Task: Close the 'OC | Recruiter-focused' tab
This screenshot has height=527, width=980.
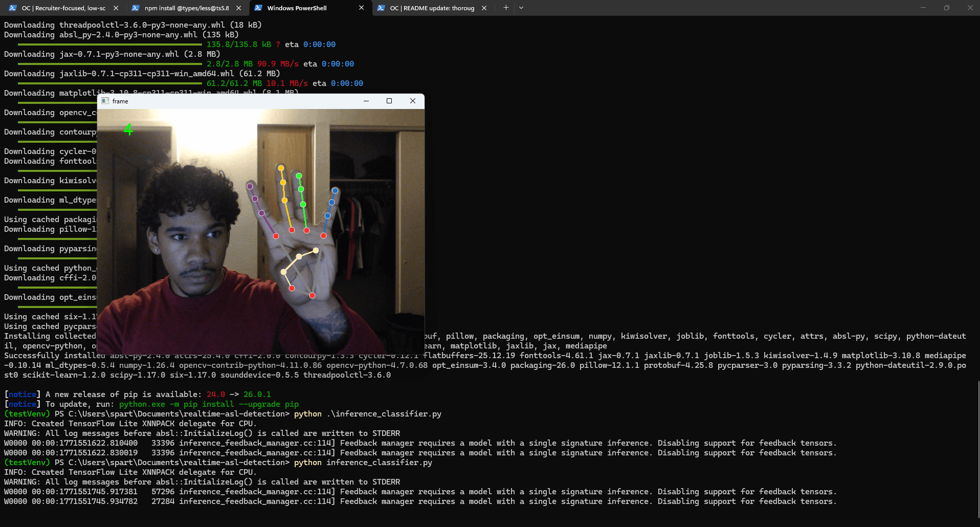Action: coord(116,8)
